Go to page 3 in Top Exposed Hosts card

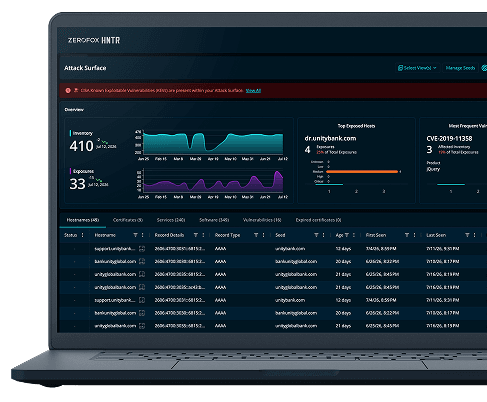[x=384, y=191]
